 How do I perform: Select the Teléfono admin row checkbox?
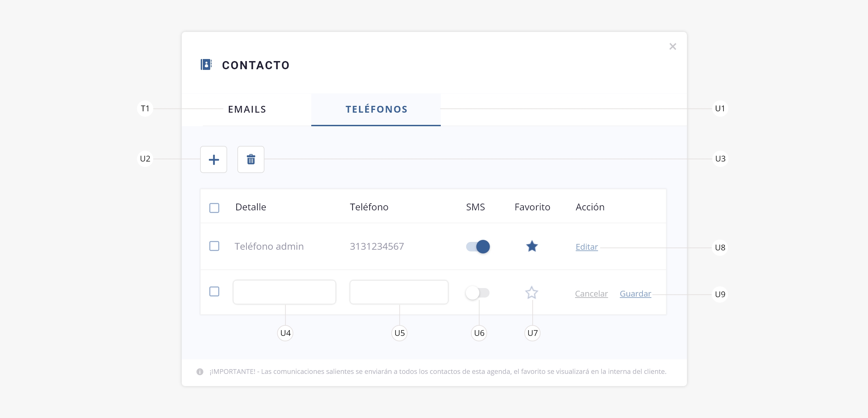coord(214,246)
